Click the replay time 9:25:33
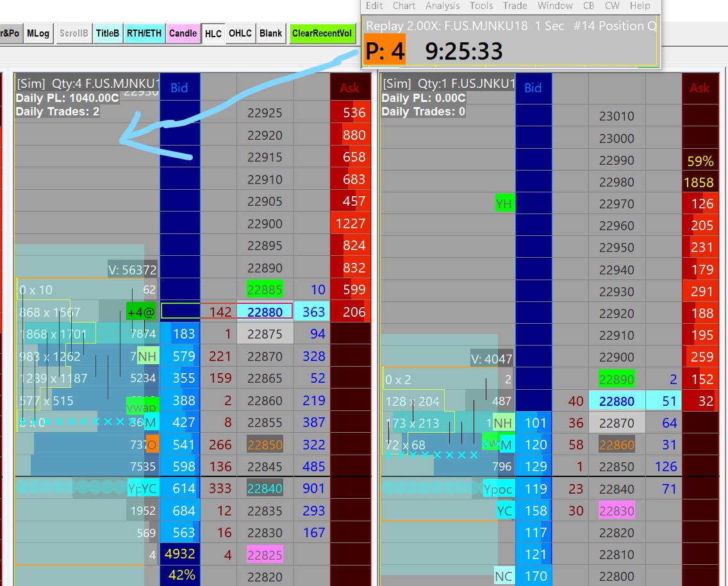 click(464, 51)
